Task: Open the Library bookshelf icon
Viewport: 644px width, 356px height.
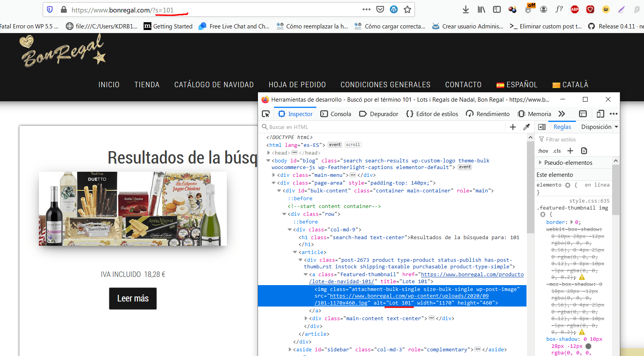Action: pos(481,10)
